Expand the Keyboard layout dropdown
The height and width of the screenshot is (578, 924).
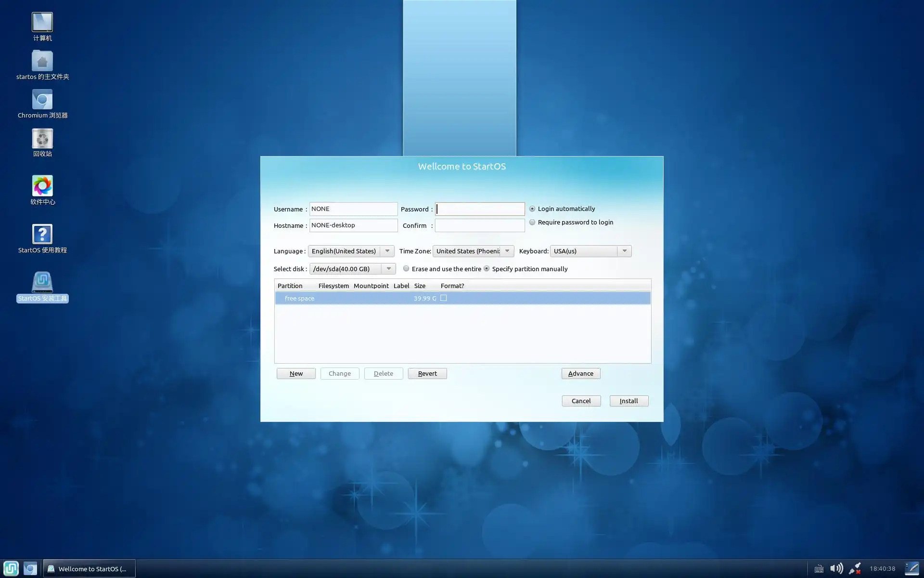click(x=624, y=251)
